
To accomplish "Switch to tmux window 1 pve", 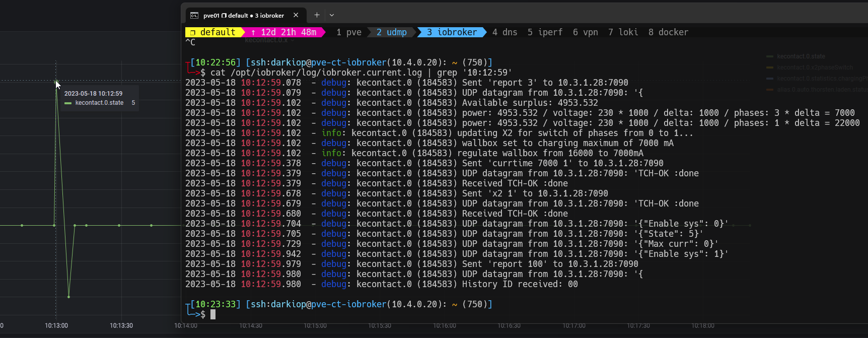I will (348, 32).
